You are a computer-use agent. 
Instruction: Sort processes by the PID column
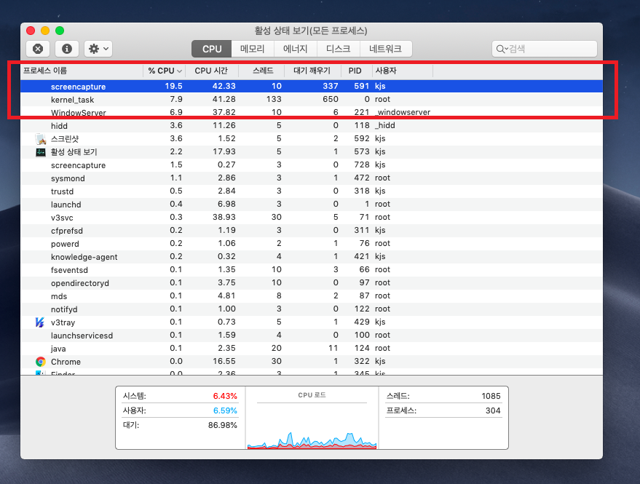click(355, 71)
